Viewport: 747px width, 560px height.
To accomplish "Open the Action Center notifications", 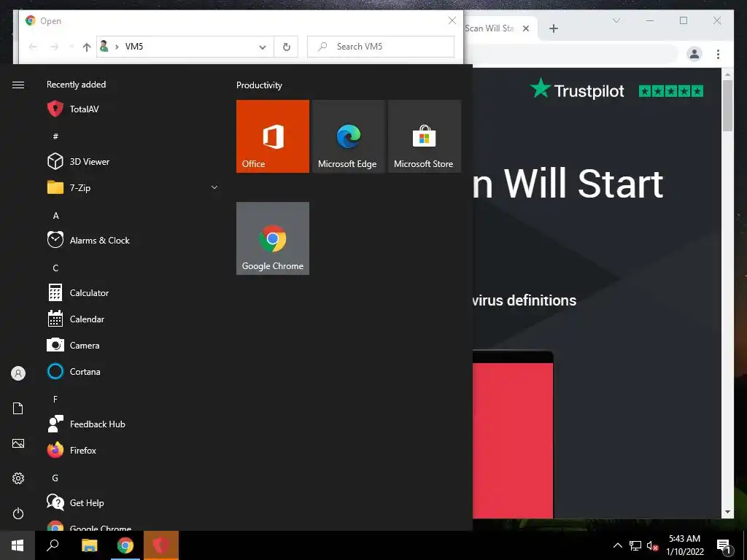I will (724, 546).
